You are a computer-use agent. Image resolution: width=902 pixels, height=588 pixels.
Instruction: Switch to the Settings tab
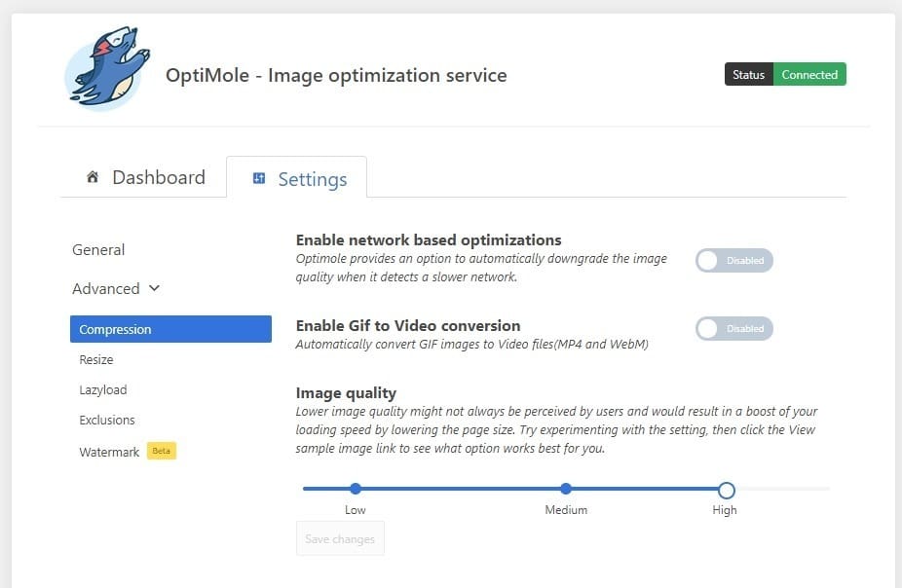coord(297,177)
